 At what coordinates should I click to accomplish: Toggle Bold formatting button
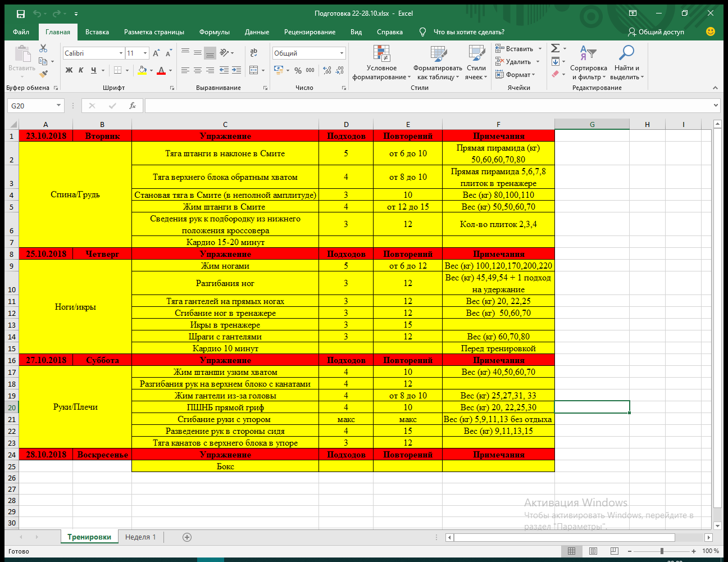69,70
